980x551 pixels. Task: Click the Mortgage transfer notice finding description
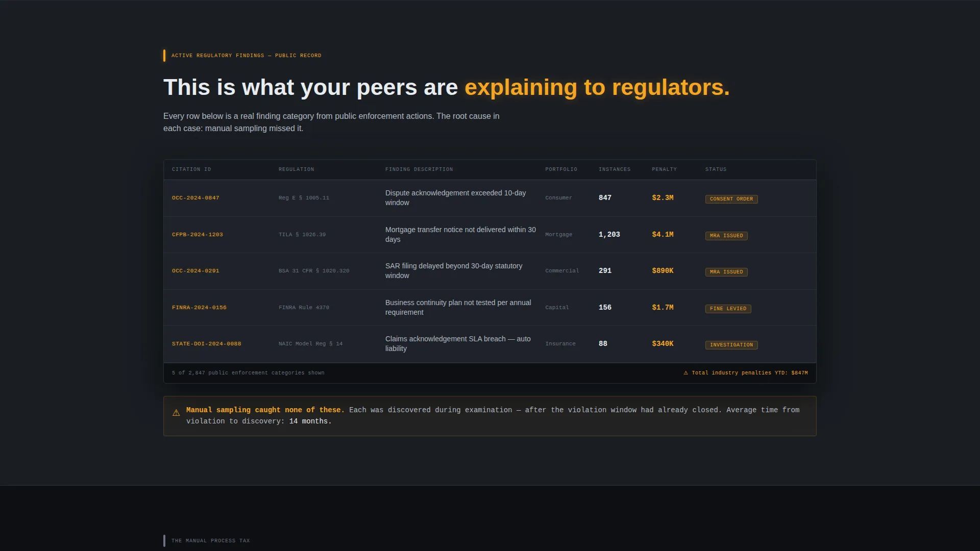(x=460, y=235)
